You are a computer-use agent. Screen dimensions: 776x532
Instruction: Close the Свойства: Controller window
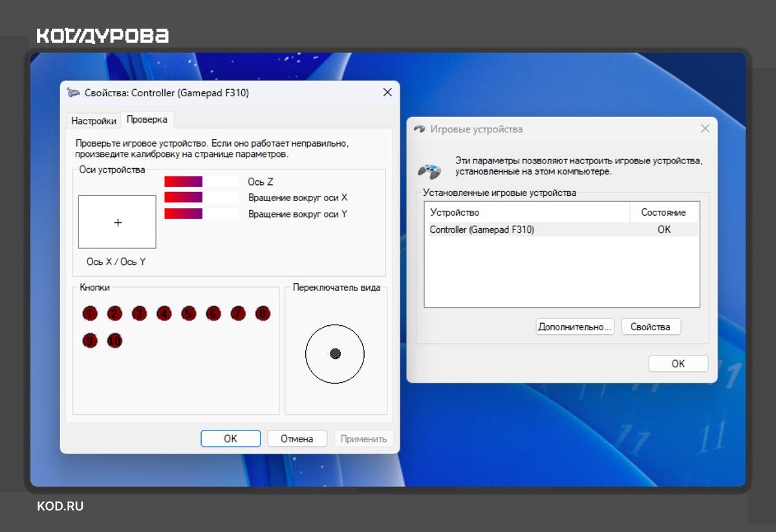click(x=387, y=92)
